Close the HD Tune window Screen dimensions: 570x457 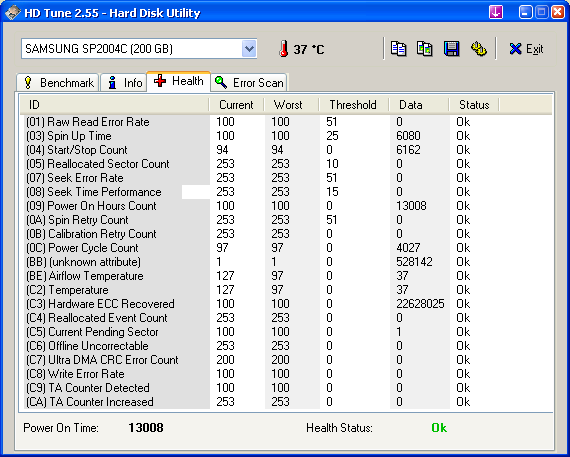click(558, 12)
